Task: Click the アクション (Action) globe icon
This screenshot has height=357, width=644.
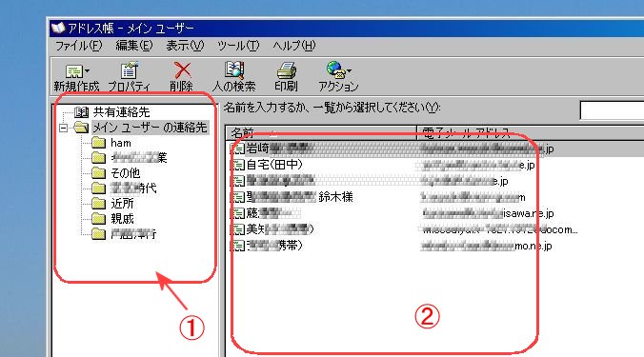Action: point(335,70)
